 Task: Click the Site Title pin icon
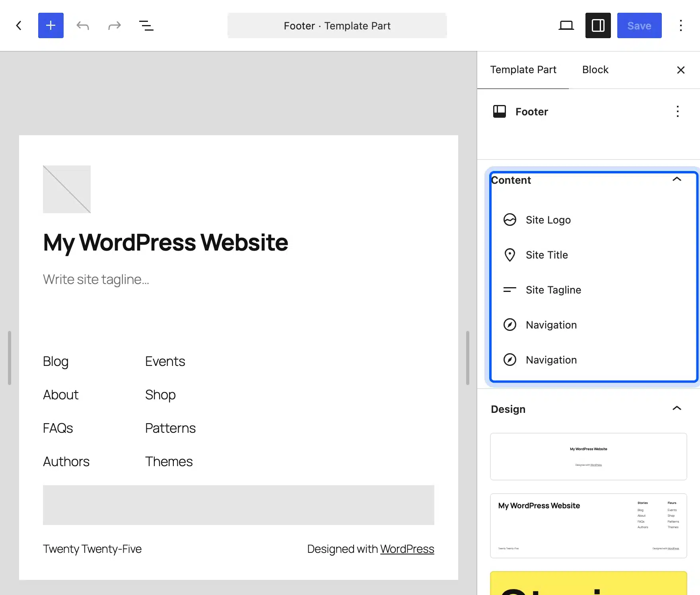(510, 255)
